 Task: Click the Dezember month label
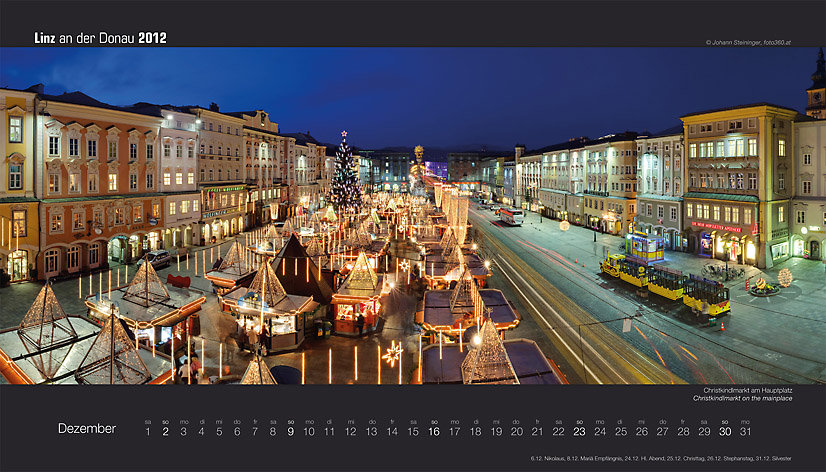tap(87, 429)
